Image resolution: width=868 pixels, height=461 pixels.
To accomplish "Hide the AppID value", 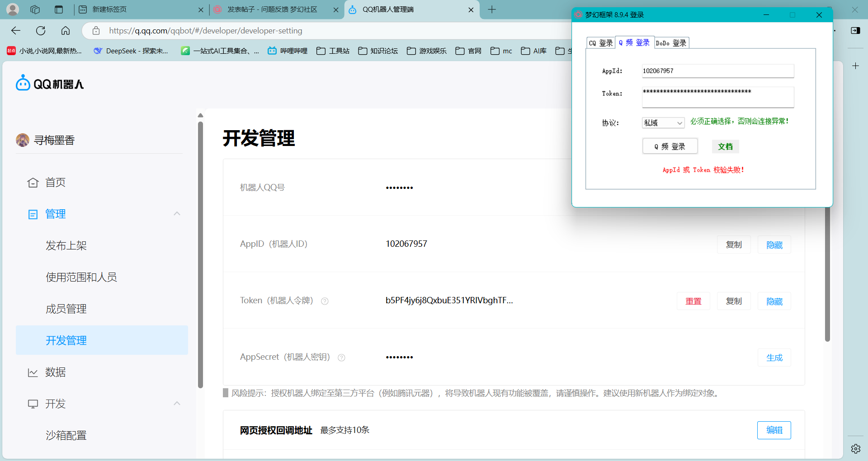I will coord(774,245).
